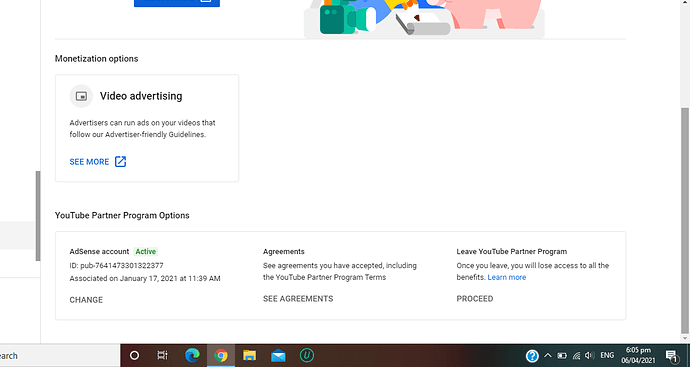Image resolution: width=690 pixels, height=367 pixels.
Task: Click the Video advertising picture-in-picture icon
Action: click(x=81, y=96)
